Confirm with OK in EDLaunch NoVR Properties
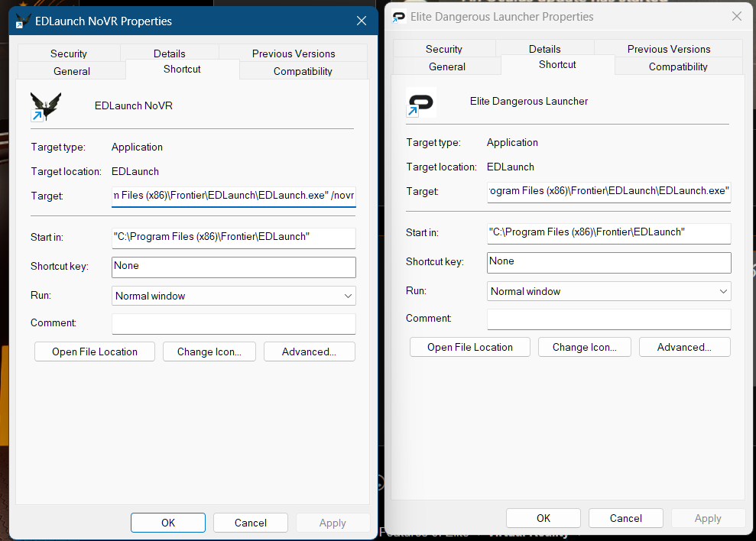This screenshot has height=541, width=756. (x=167, y=523)
